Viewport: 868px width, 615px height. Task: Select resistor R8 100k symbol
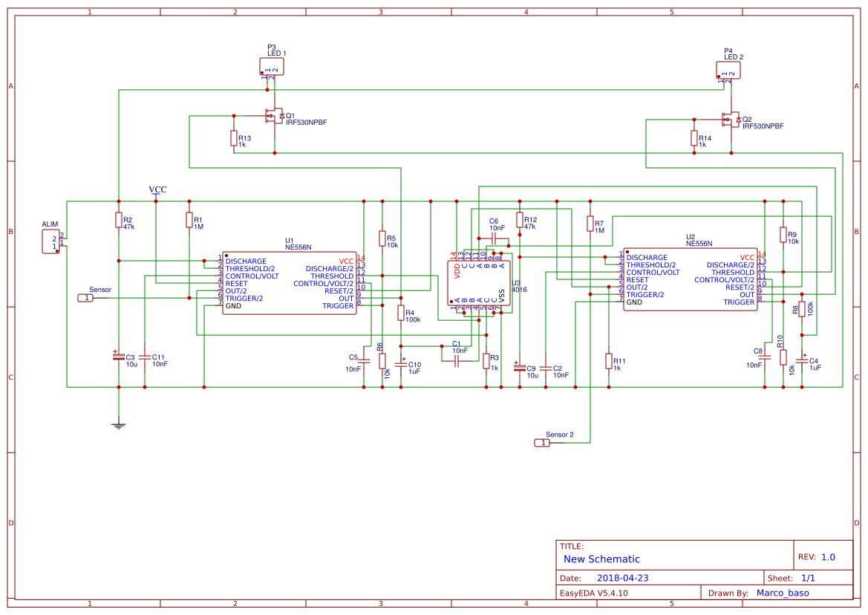pyautogui.click(x=802, y=310)
